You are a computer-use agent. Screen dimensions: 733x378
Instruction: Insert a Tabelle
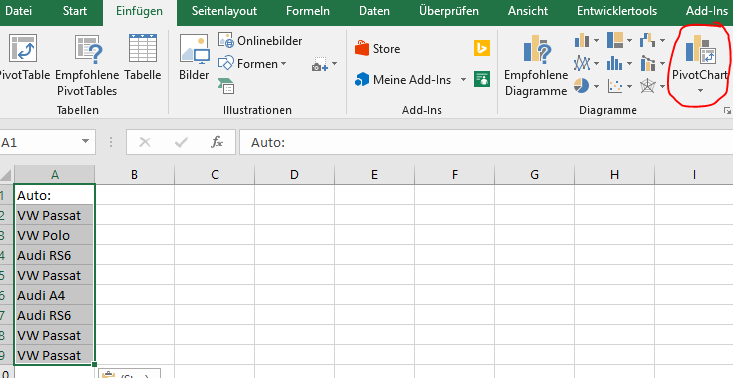143,57
